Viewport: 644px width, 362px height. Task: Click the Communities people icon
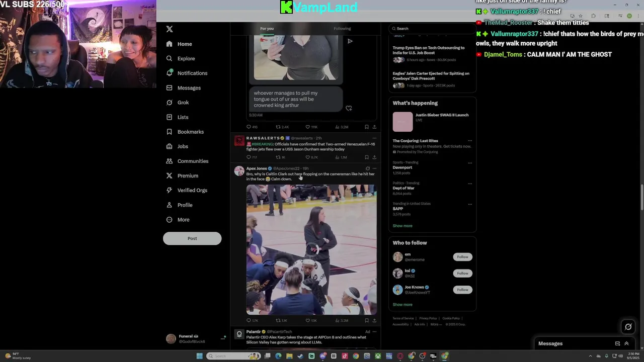[x=169, y=161]
